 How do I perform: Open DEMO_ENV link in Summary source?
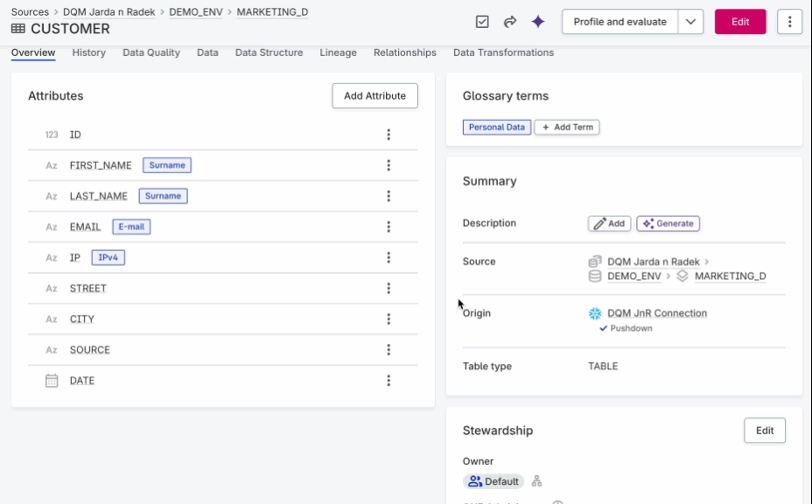click(x=634, y=276)
